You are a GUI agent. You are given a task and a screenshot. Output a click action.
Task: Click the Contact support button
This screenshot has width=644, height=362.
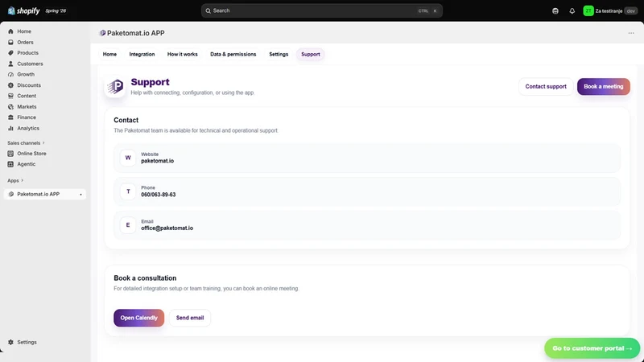(546, 87)
